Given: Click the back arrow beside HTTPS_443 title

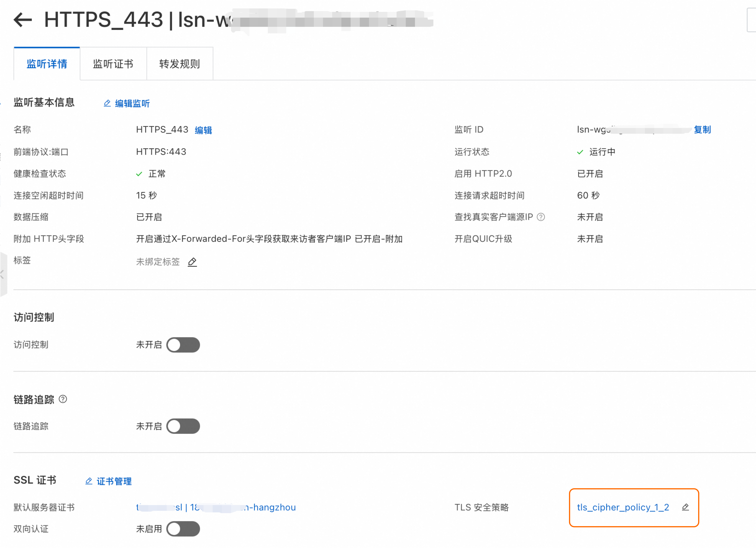Looking at the screenshot, I should tap(23, 19).
